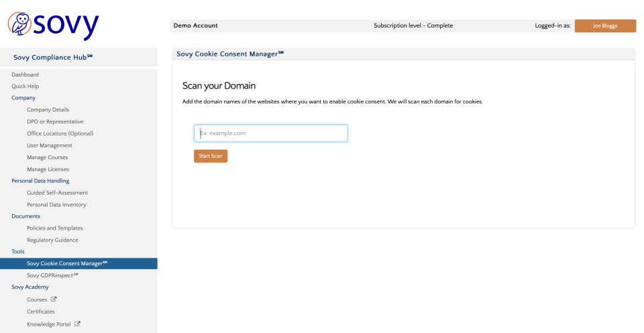This screenshot has height=333, width=644.
Task: Open Office Locations (Optional)
Action: pyautogui.click(x=60, y=134)
